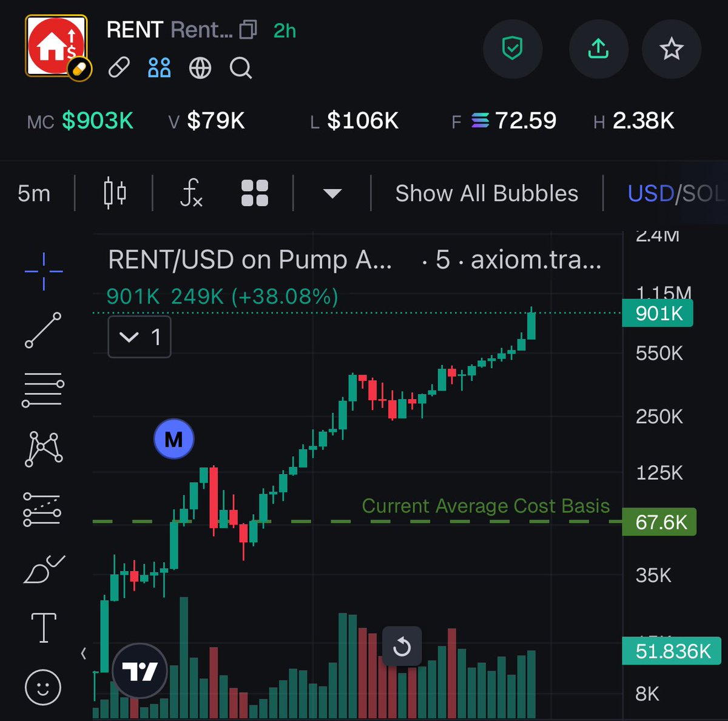Click the Current Average Cost Basis line label
This screenshot has height=721, width=728.
486,506
